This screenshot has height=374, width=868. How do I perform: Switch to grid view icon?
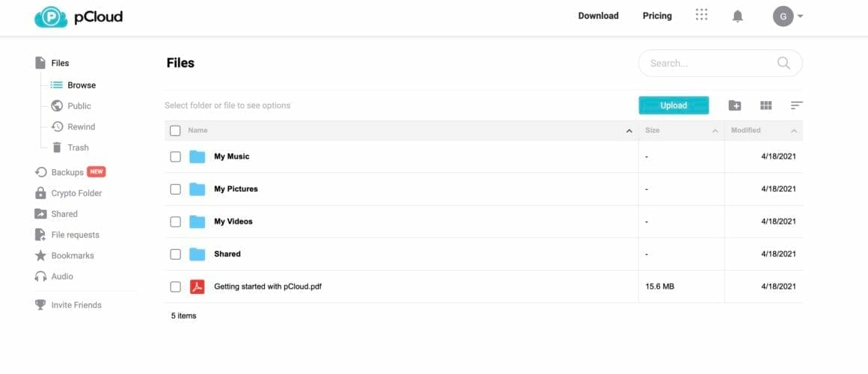click(765, 105)
